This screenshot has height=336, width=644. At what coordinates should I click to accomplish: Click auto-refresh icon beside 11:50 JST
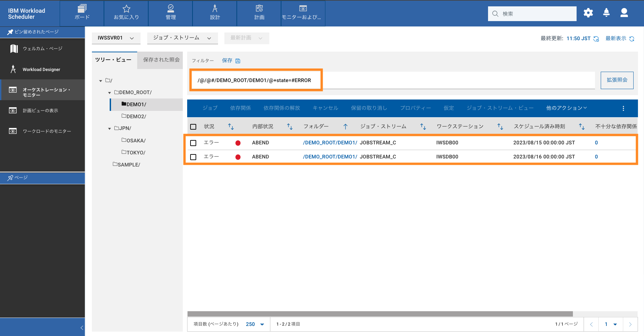coord(596,39)
